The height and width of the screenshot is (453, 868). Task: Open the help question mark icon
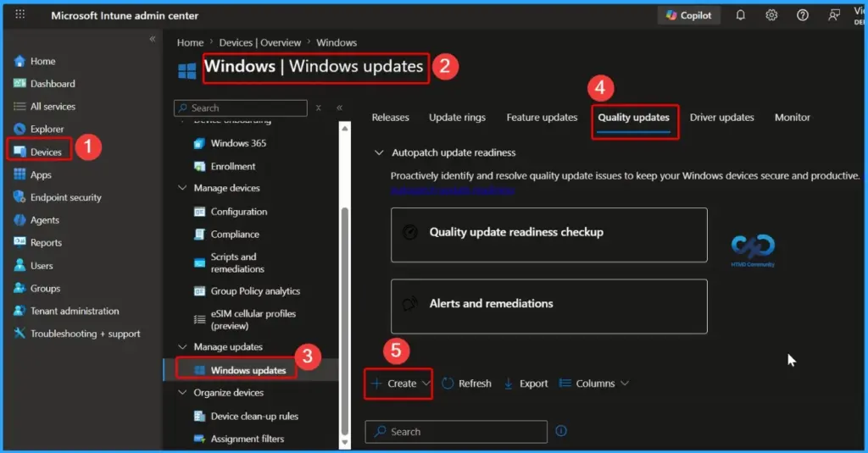tap(802, 15)
